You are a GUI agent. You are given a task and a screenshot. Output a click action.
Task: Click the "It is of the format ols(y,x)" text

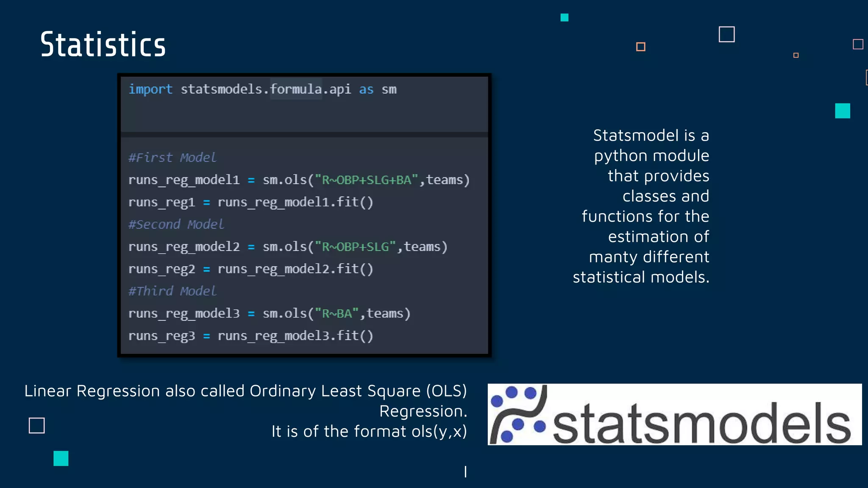pyautogui.click(x=369, y=432)
